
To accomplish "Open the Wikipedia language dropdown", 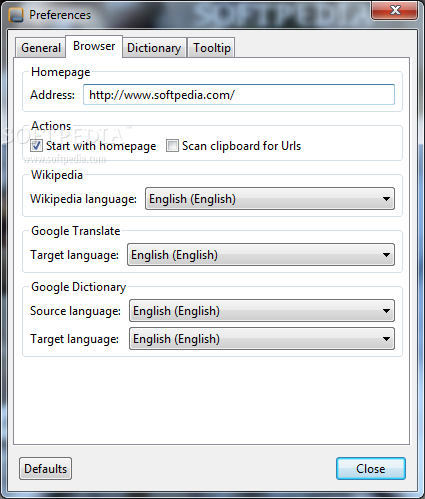I will pyautogui.click(x=270, y=199).
